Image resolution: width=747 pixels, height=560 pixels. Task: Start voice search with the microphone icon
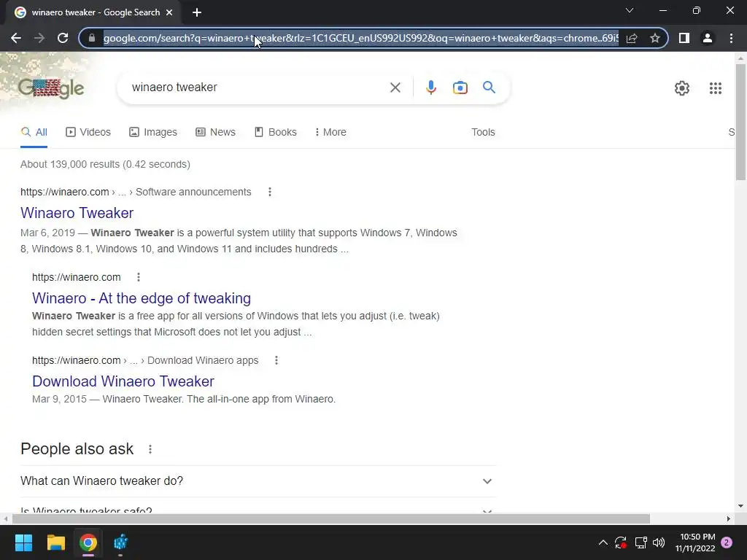[430, 87]
